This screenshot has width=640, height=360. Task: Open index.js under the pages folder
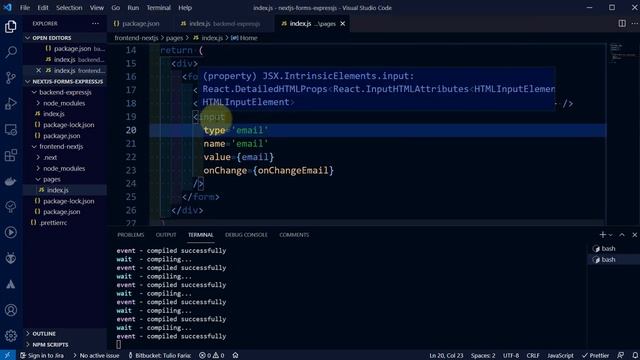(x=57, y=190)
